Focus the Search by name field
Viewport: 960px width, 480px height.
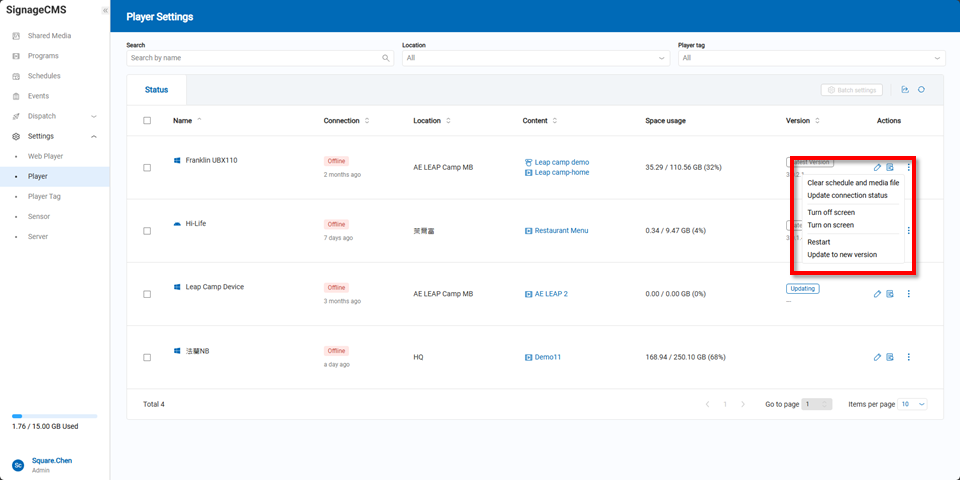click(254, 58)
